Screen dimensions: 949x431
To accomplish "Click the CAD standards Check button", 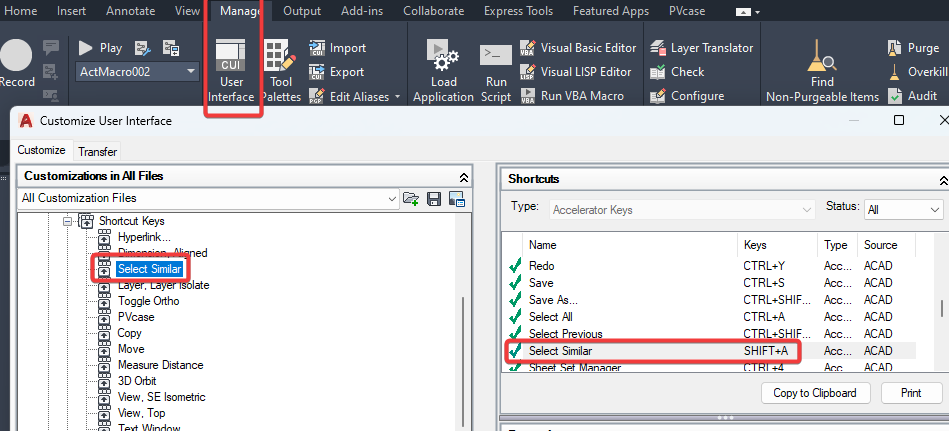I will click(677, 72).
